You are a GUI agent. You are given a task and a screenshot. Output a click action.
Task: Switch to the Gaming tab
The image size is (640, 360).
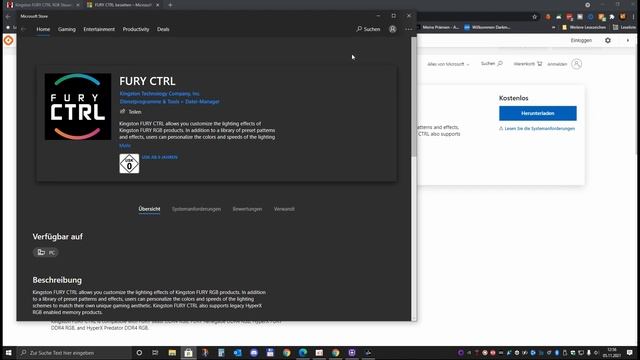point(67,29)
